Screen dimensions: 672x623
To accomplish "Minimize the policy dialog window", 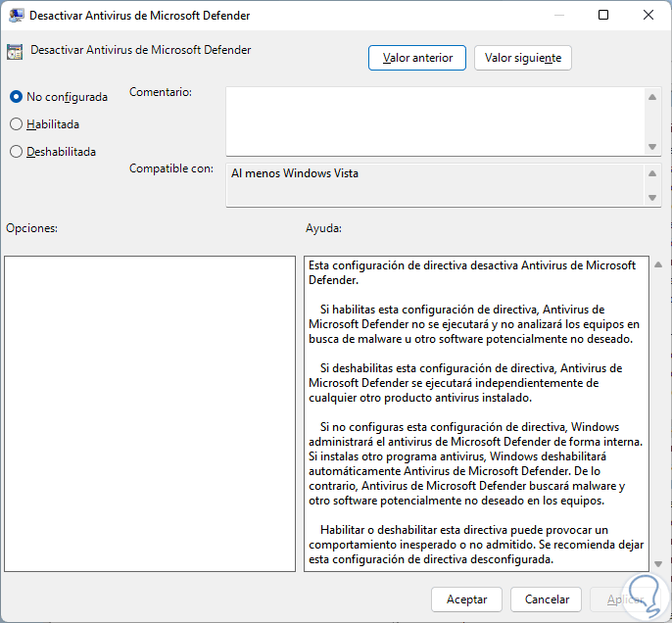I will tap(558, 15).
